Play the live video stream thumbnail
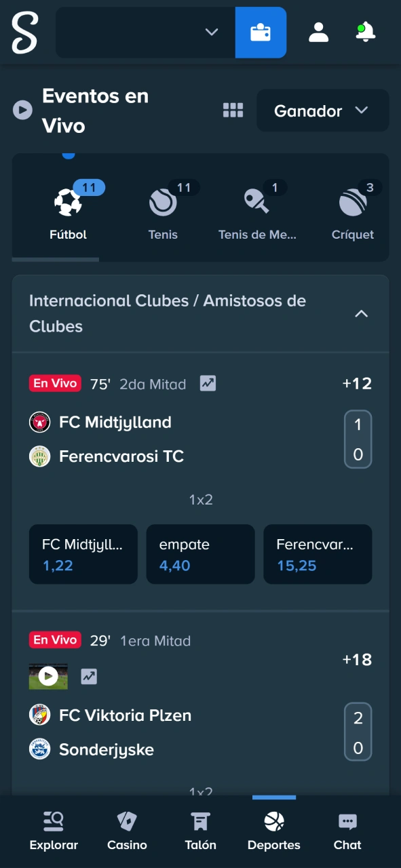The width and height of the screenshot is (401, 868). point(47,676)
